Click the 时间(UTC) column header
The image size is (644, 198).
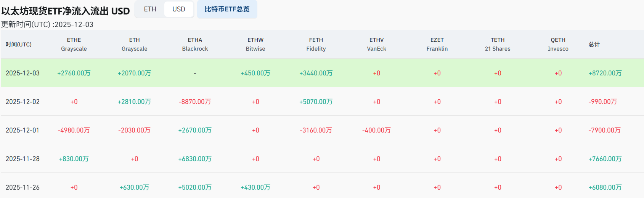tap(19, 45)
